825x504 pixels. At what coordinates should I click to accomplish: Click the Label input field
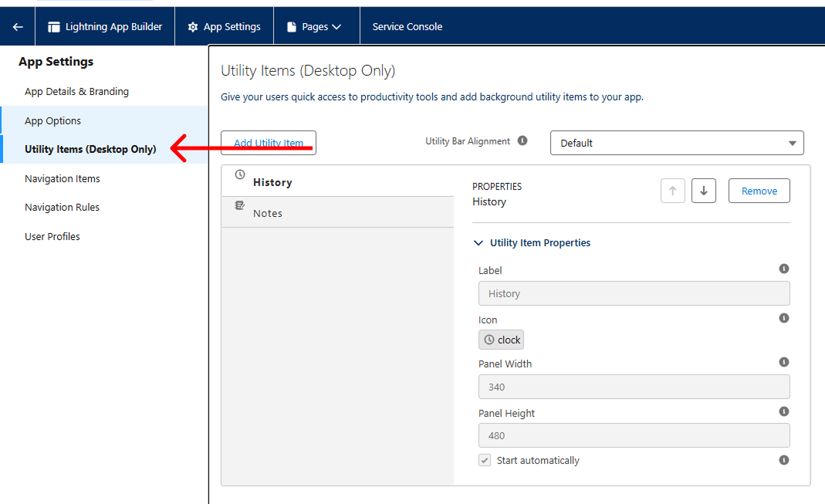click(x=634, y=293)
